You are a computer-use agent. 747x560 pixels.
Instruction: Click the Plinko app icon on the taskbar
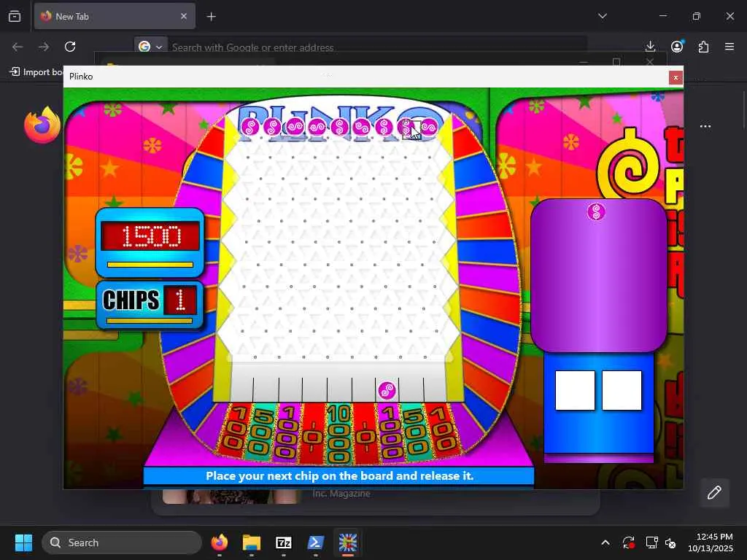click(x=348, y=542)
